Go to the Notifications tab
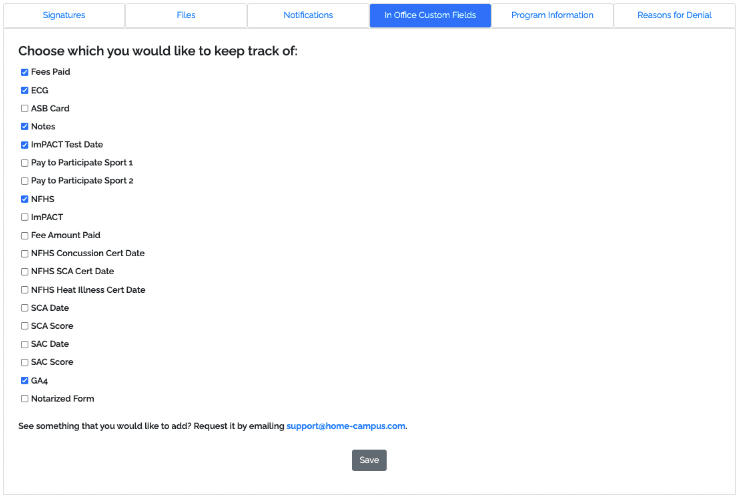This screenshot has width=737, height=498. click(308, 16)
